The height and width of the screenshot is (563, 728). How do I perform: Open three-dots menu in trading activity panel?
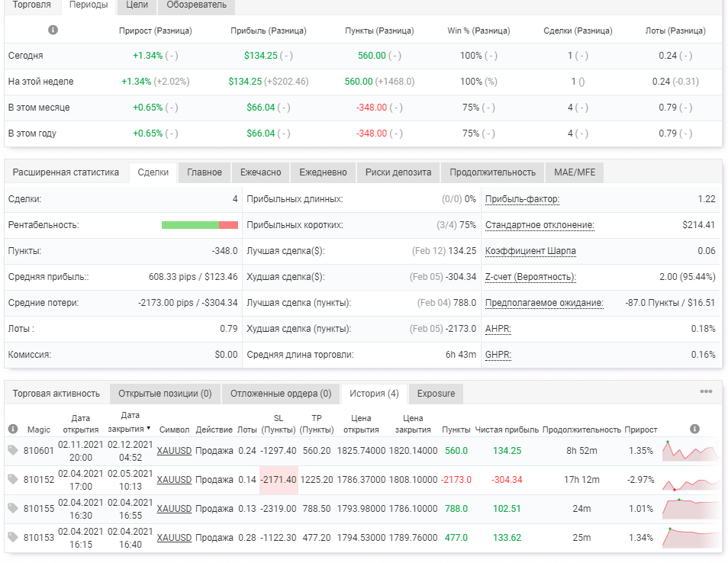(x=706, y=391)
